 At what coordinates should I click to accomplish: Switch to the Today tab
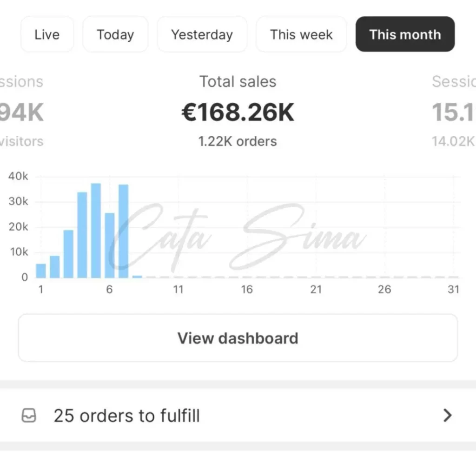click(115, 34)
